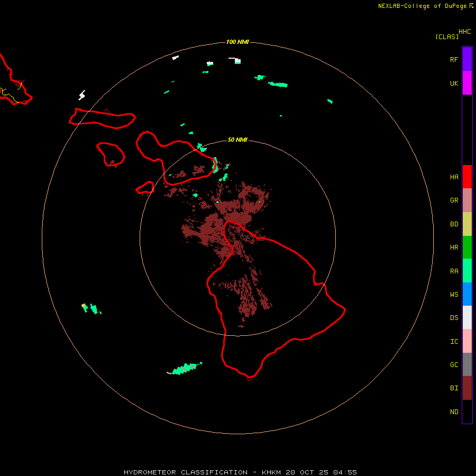The width and height of the screenshot is (476, 476).
Task: Click the WS blue legend swatch
Action: coord(467,294)
